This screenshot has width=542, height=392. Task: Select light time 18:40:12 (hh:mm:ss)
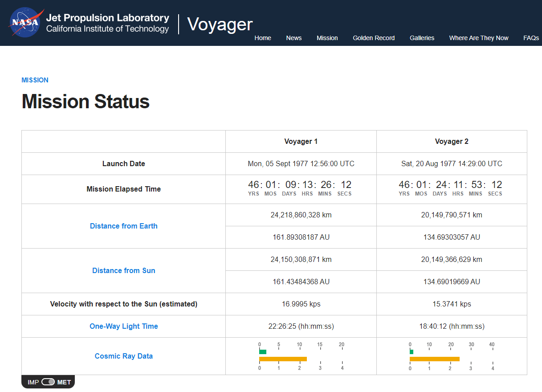(452, 326)
